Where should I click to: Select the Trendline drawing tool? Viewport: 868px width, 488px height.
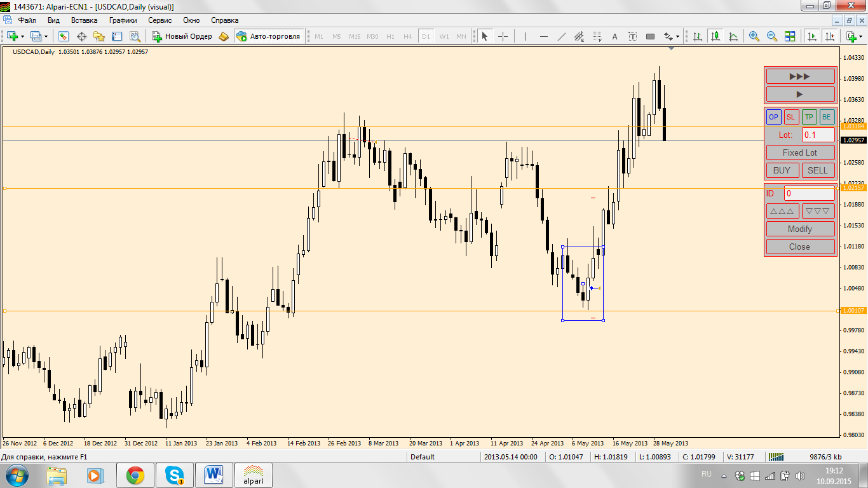point(561,36)
